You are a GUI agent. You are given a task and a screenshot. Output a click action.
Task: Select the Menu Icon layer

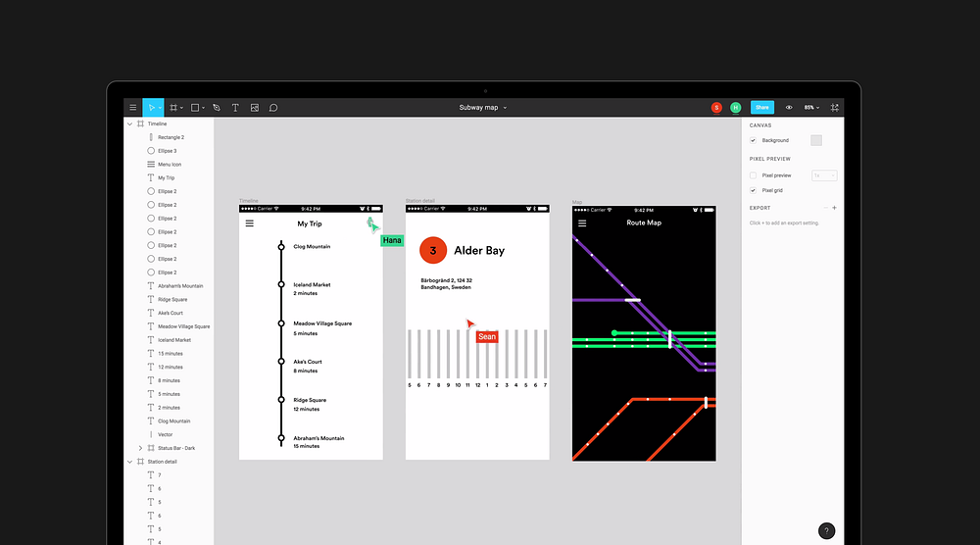pos(169,165)
